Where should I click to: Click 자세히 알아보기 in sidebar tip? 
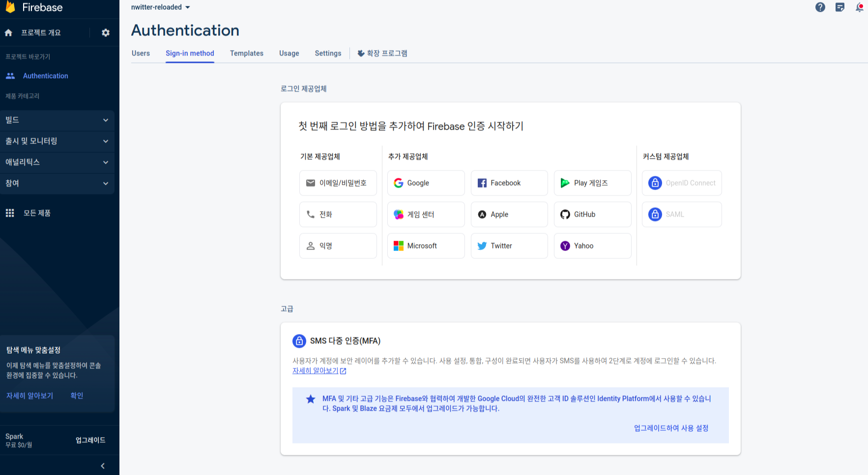[29, 395]
